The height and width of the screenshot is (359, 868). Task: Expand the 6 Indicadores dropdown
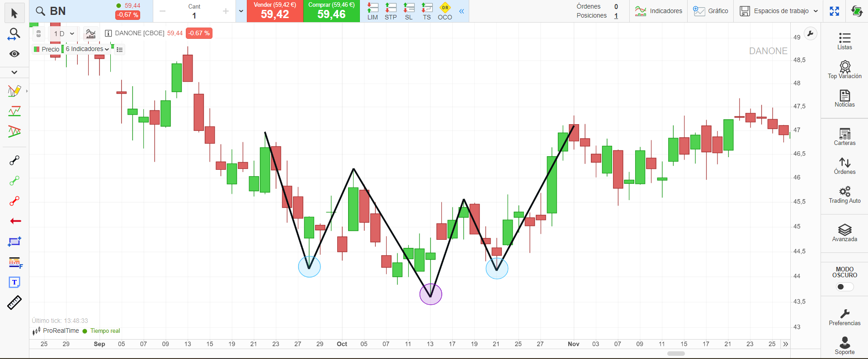tap(87, 49)
